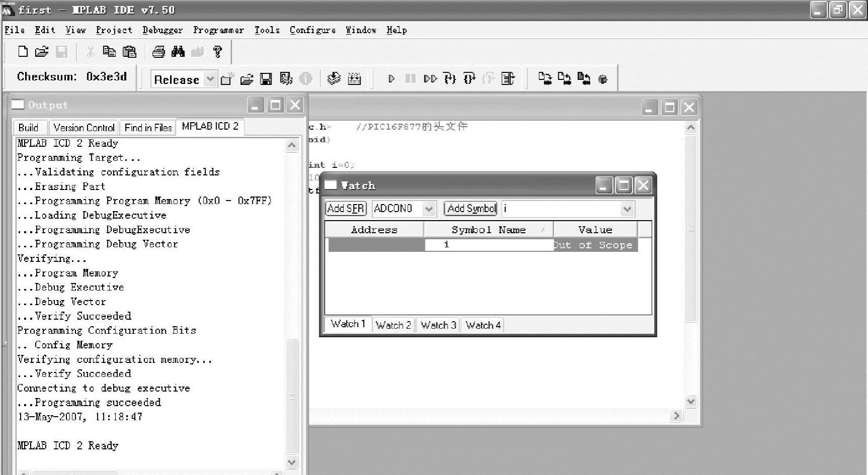Open the Configure menu

pos(312,30)
